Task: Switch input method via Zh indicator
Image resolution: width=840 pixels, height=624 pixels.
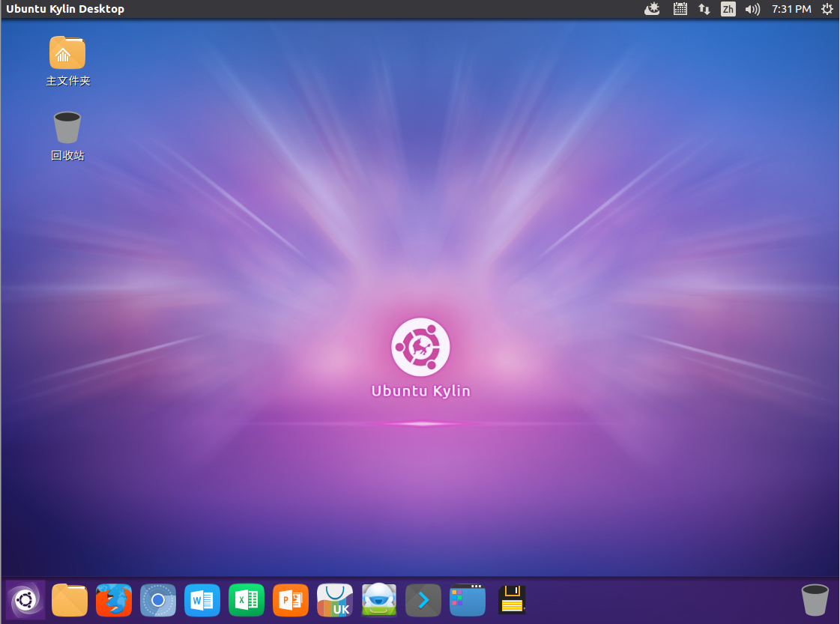Action: pyautogui.click(x=728, y=9)
